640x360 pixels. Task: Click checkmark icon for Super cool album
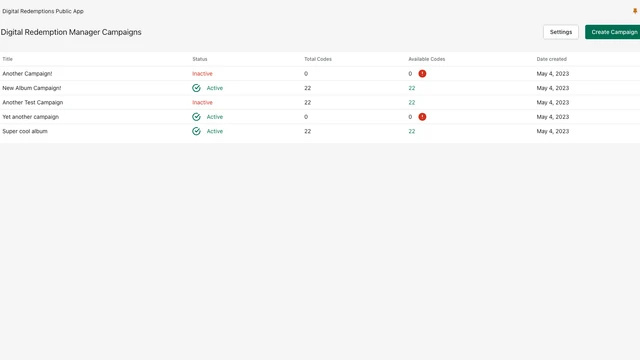pyautogui.click(x=196, y=131)
